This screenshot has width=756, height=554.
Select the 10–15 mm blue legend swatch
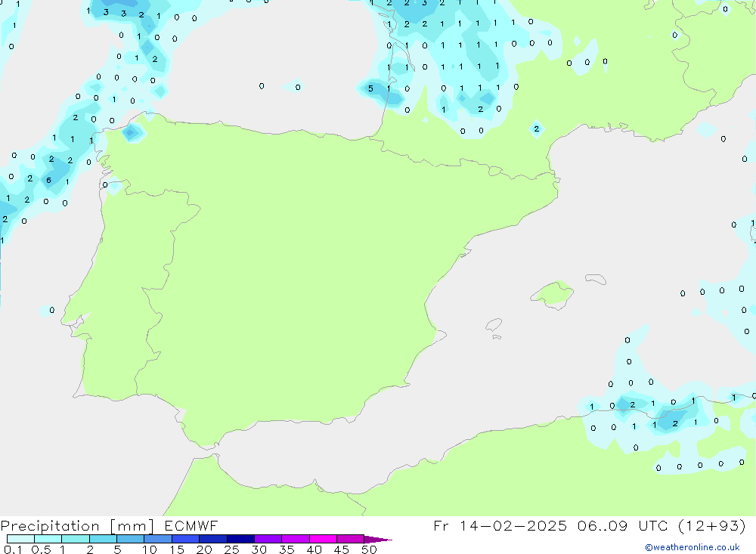click(x=158, y=539)
